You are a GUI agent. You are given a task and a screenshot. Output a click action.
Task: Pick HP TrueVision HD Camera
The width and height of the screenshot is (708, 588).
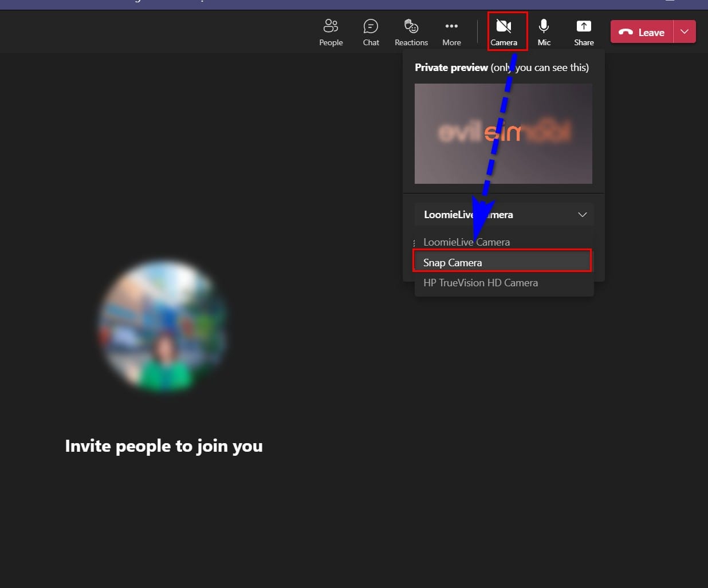pos(504,283)
